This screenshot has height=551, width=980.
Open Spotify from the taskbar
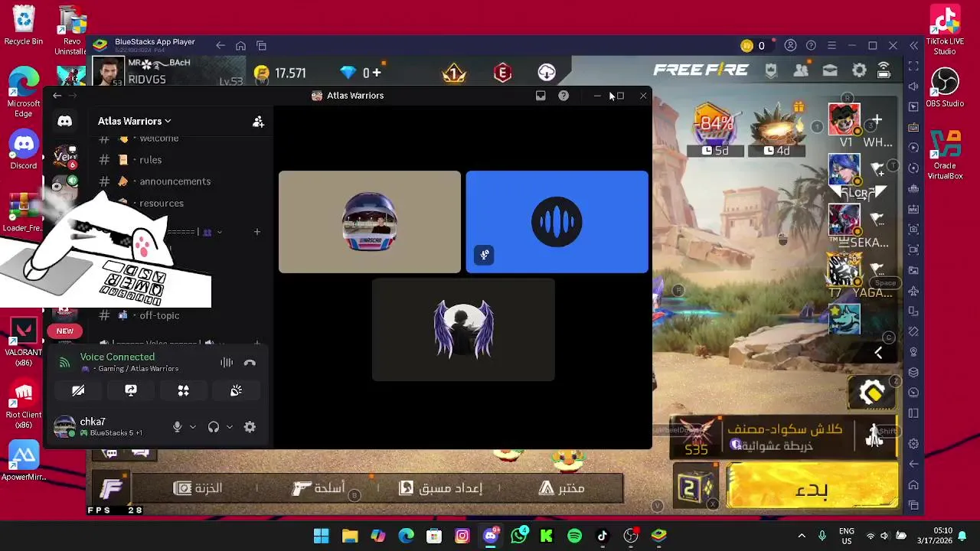coord(574,536)
